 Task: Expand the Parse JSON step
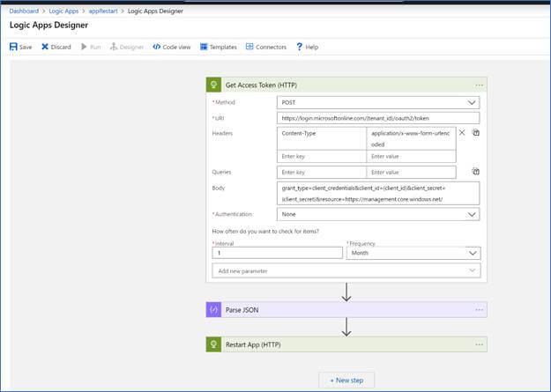tap(346, 310)
